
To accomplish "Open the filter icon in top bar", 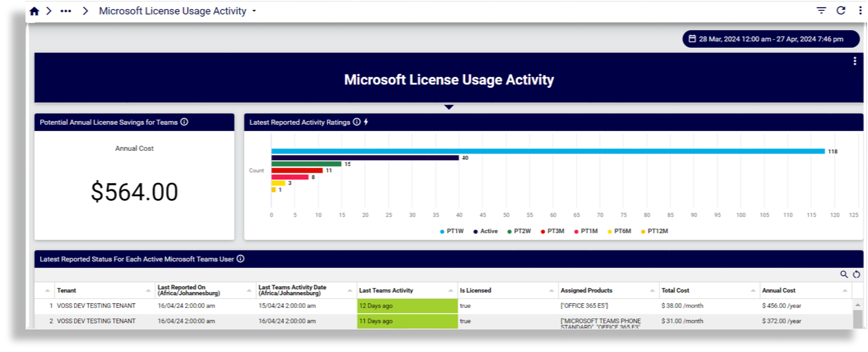I will tap(821, 10).
